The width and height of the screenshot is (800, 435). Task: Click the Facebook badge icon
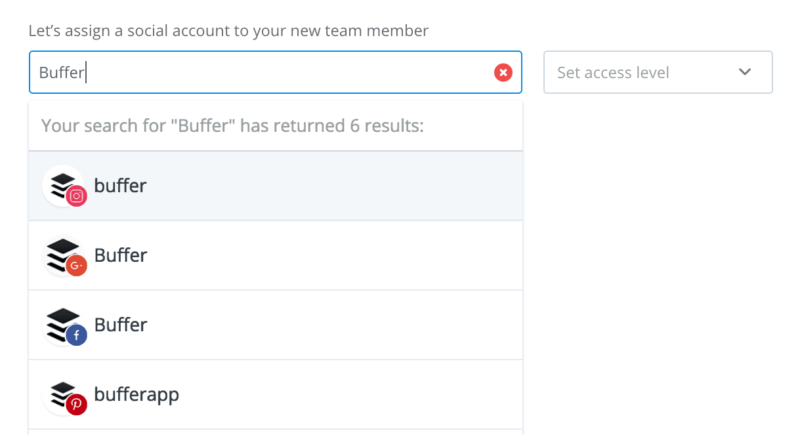click(x=77, y=335)
